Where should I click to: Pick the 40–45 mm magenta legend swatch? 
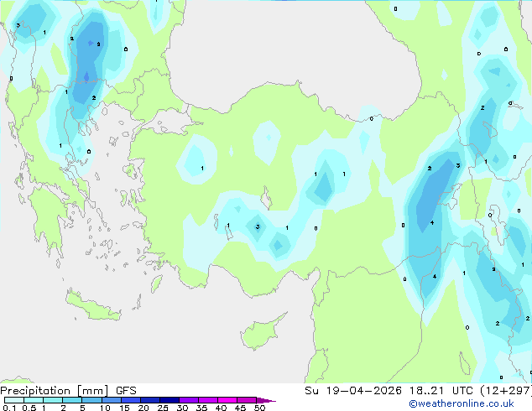pyautogui.click(x=227, y=400)
